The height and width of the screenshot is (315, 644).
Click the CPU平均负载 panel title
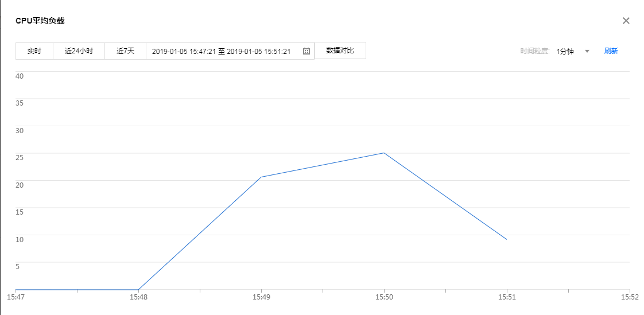pyautogui.click(x=40, y=21)
